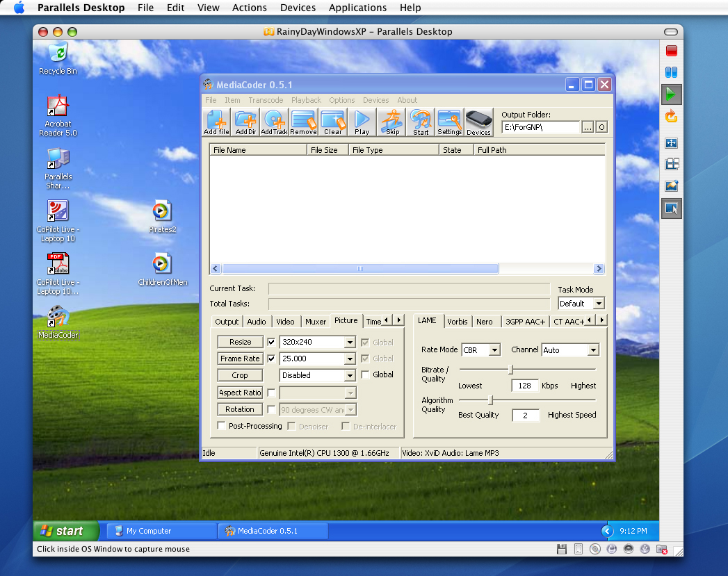Open the Crop Disabled dropdown
728x576 pixels.
click(x=350, y=375)
